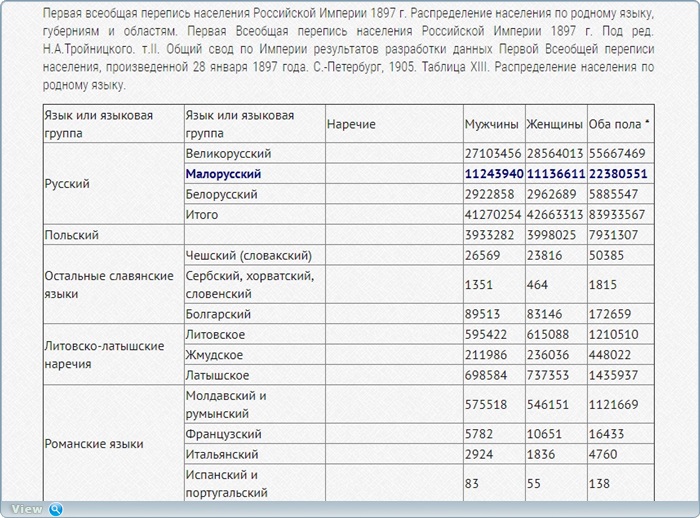Select value 448022 Жмудское total
The height and width of the screenshot is (518, 700).
point(610,355)
